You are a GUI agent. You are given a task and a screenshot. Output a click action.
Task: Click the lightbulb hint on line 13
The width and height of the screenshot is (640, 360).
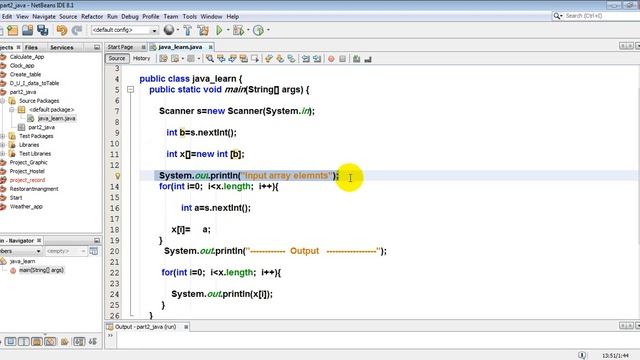(x=117, y=176)
